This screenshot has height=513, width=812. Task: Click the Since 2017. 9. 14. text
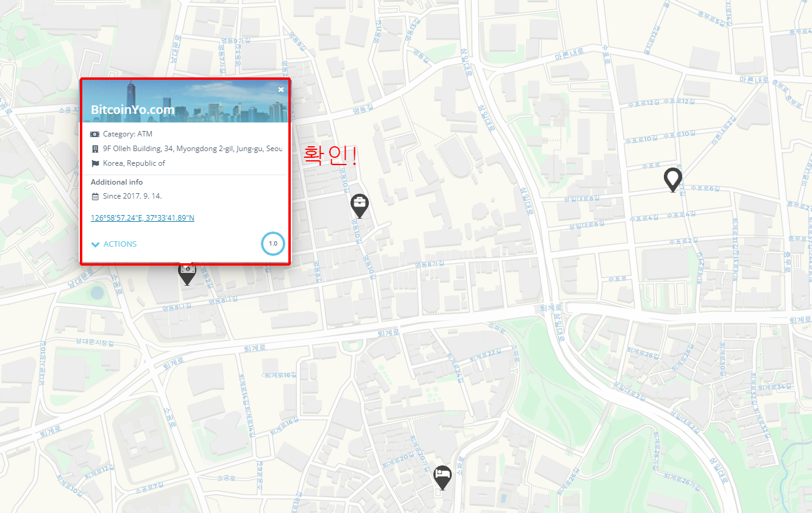point(132,196)
